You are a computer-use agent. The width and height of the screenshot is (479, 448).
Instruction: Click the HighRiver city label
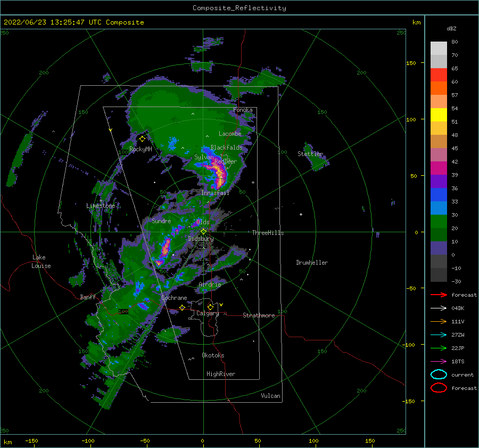pyautogui.click(x=221, y=374)
